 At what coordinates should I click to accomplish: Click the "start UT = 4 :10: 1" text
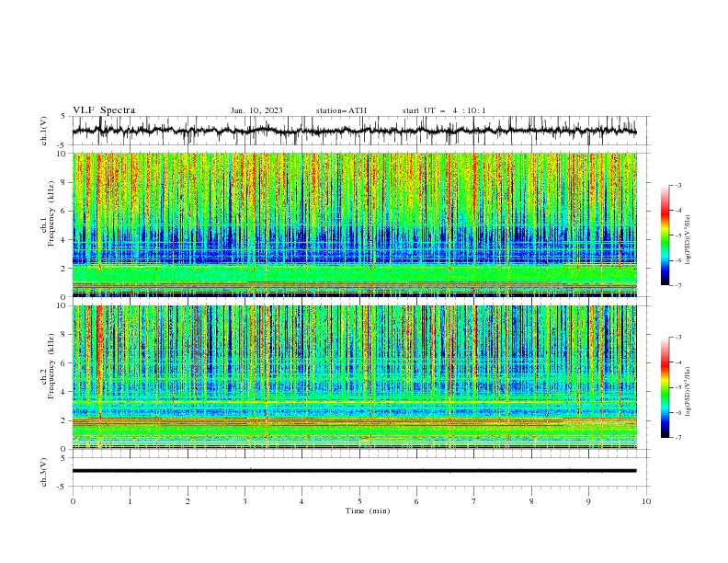[444, 110]
